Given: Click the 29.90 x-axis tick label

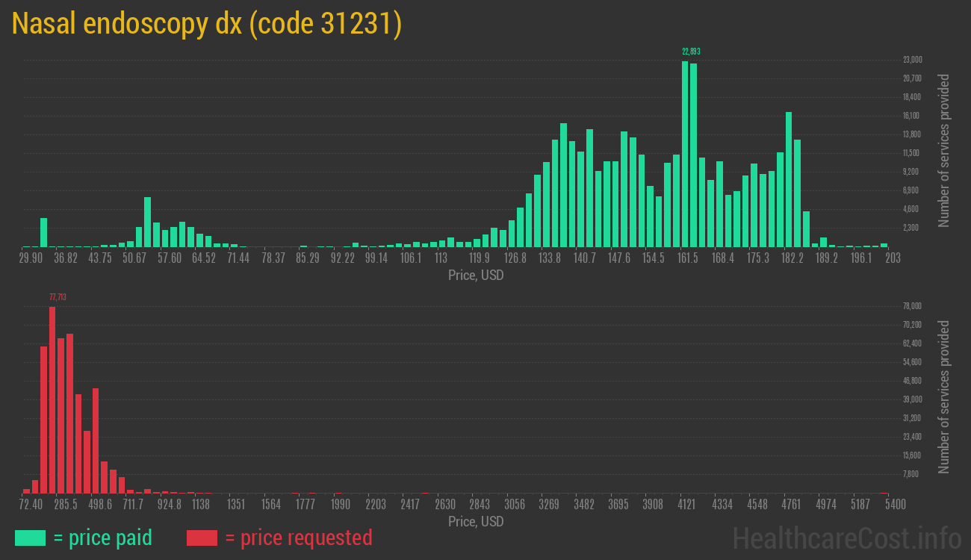Looking at the screenshot, I should pyautogui.click(x=31, y=258).
